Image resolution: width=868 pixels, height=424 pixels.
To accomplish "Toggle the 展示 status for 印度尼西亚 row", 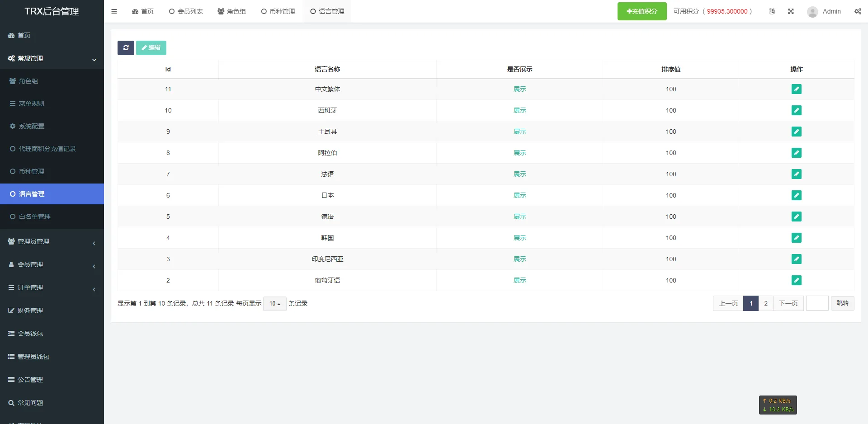I will pyautogui.click(x=519, y=259).
